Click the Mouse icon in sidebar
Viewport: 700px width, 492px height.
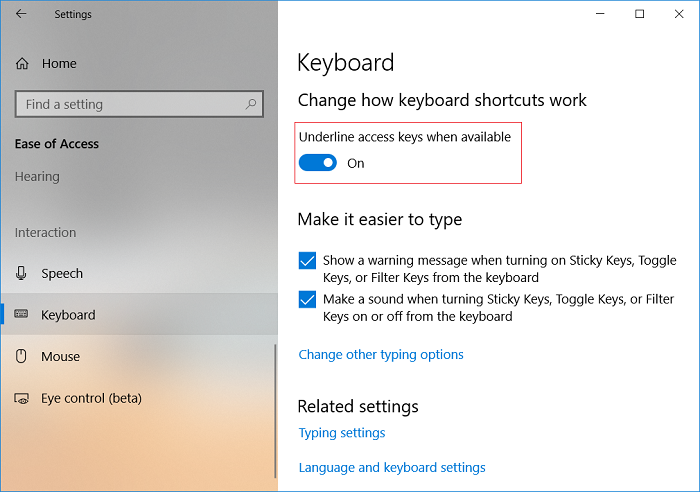(22, 356)
